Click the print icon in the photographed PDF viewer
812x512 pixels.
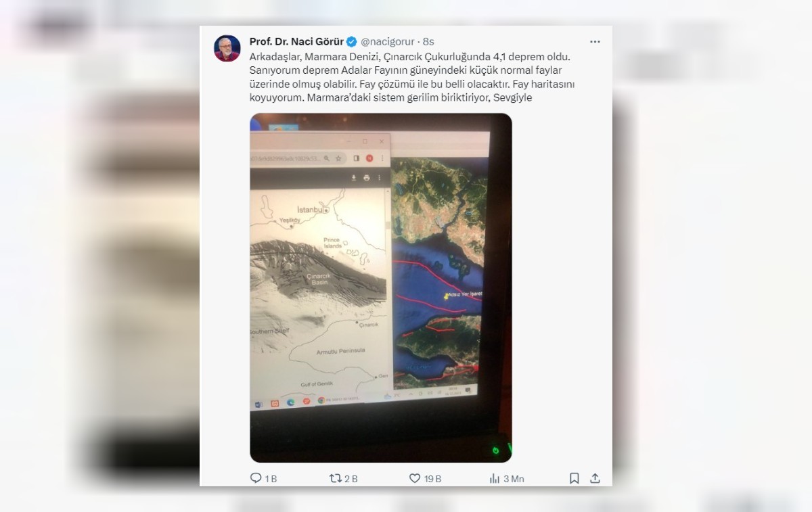tap(366, 178)
